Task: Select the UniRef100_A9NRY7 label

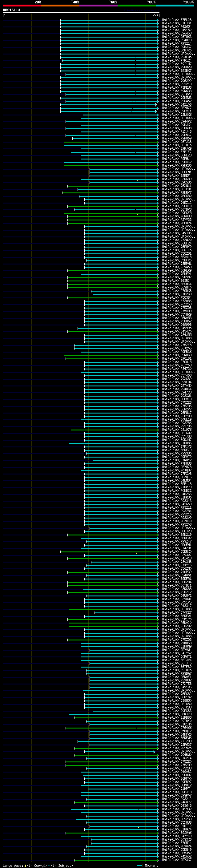Action: pos(177,192)
